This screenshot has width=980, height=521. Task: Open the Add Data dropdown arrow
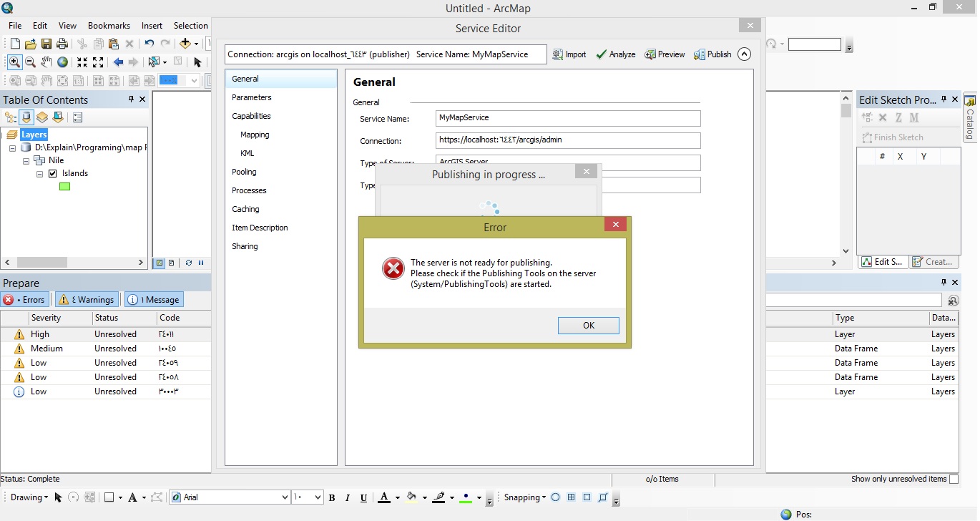click(197, 44)
